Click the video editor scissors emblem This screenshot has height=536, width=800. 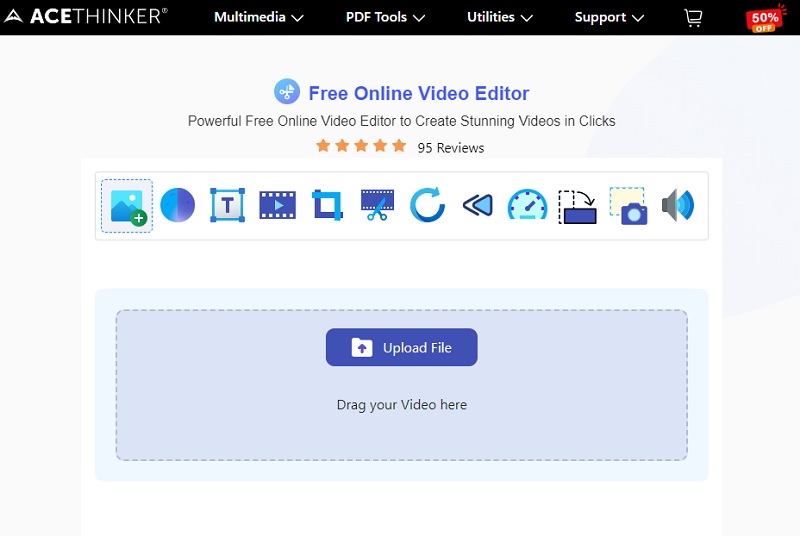[x=287, y=92]
